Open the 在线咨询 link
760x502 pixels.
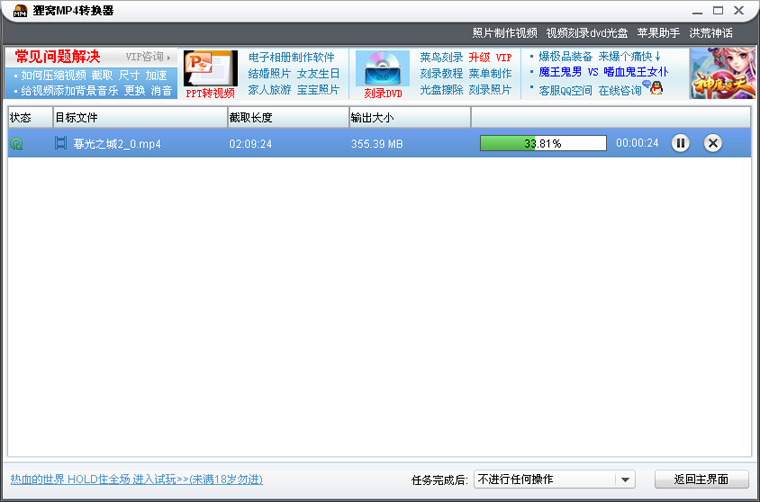point(620,91)
